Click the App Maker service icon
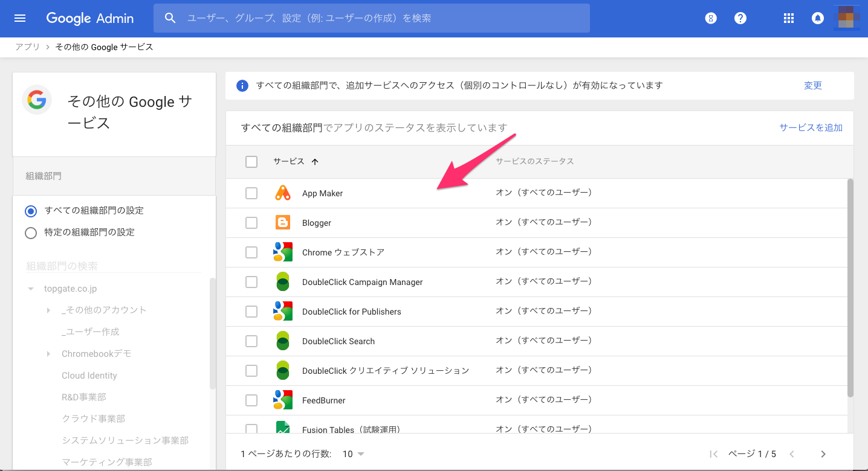The image size is (868, 471). (282, 193)
